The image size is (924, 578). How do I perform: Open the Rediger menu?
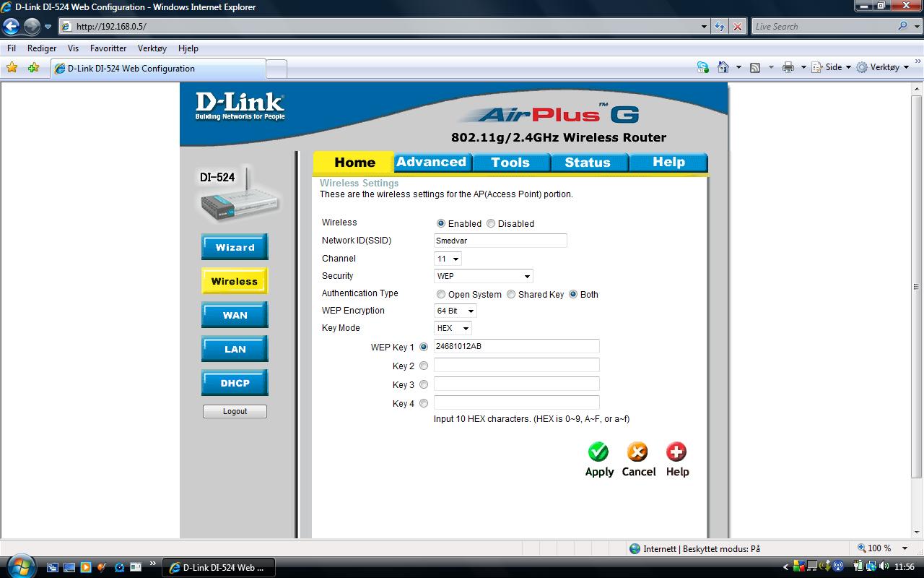click(x=42, y=48)
